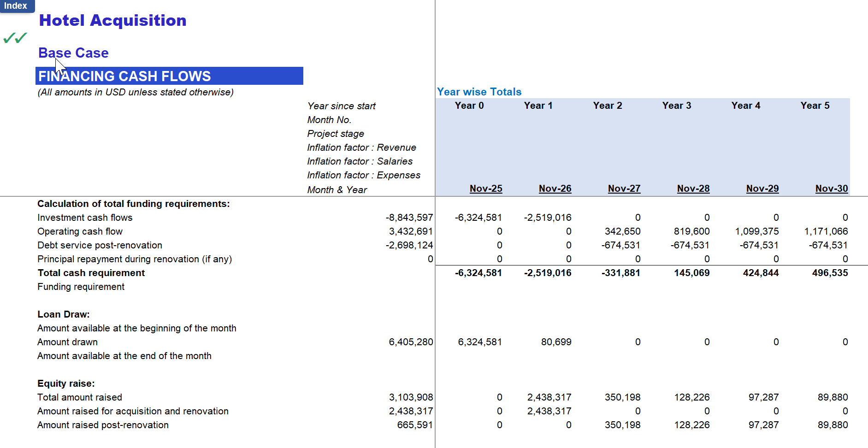868x448 pixels.
Task: Open the Nov-25 date link
Action: 485,189
